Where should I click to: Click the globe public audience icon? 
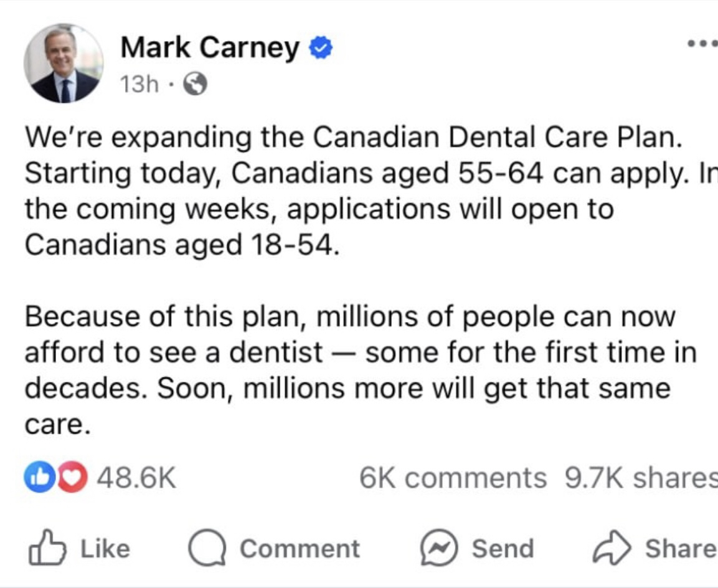click(194, 85)
